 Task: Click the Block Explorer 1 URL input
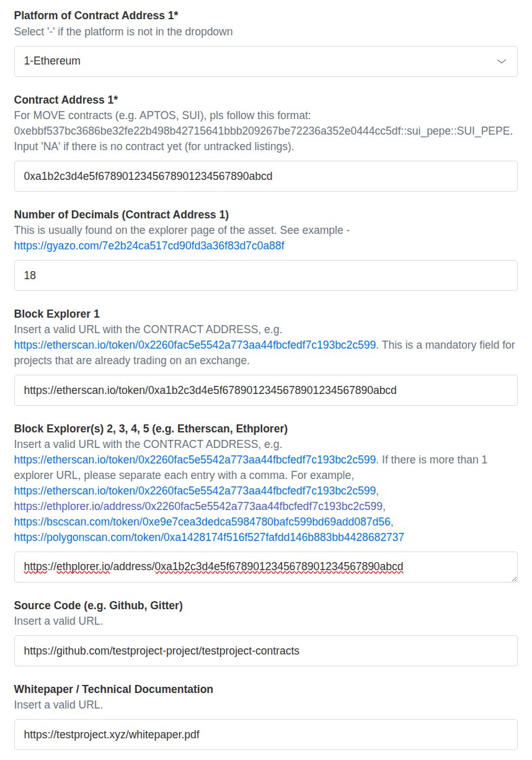click(x=265, y=390)
